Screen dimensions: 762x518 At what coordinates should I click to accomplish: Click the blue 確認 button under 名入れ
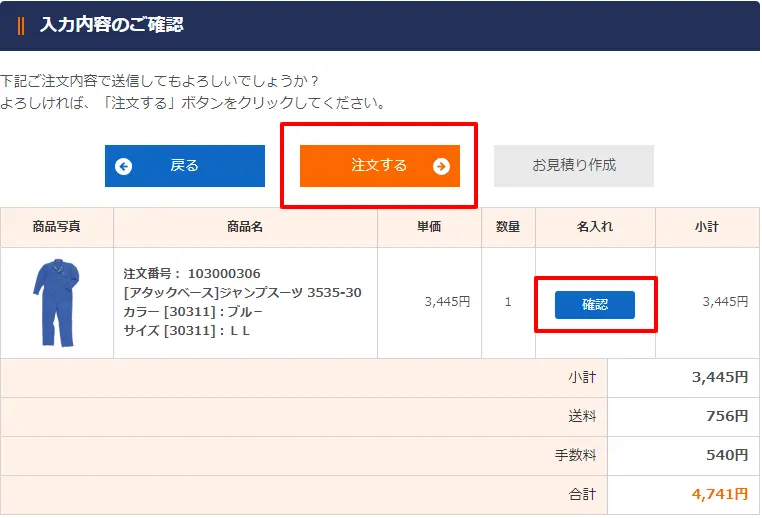[x=595, y=304]
